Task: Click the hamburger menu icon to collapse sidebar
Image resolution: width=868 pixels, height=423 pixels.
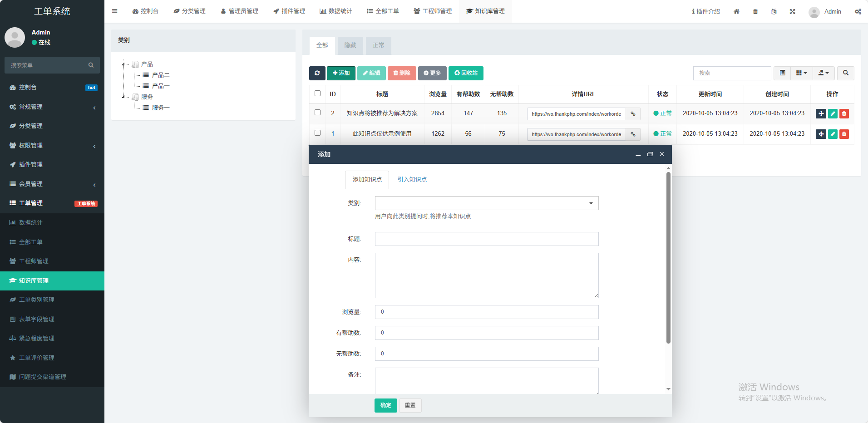Action: click(115, 11)
